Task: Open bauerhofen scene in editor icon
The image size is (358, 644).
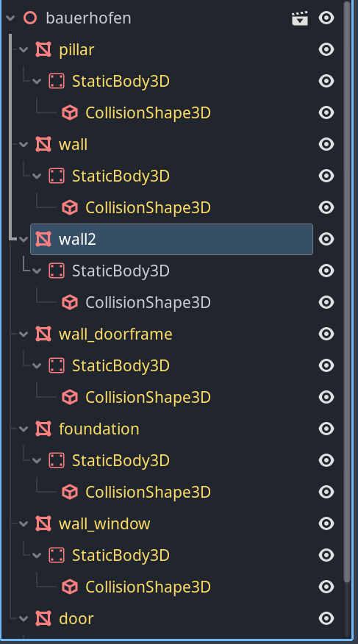Action: point(300,18)
